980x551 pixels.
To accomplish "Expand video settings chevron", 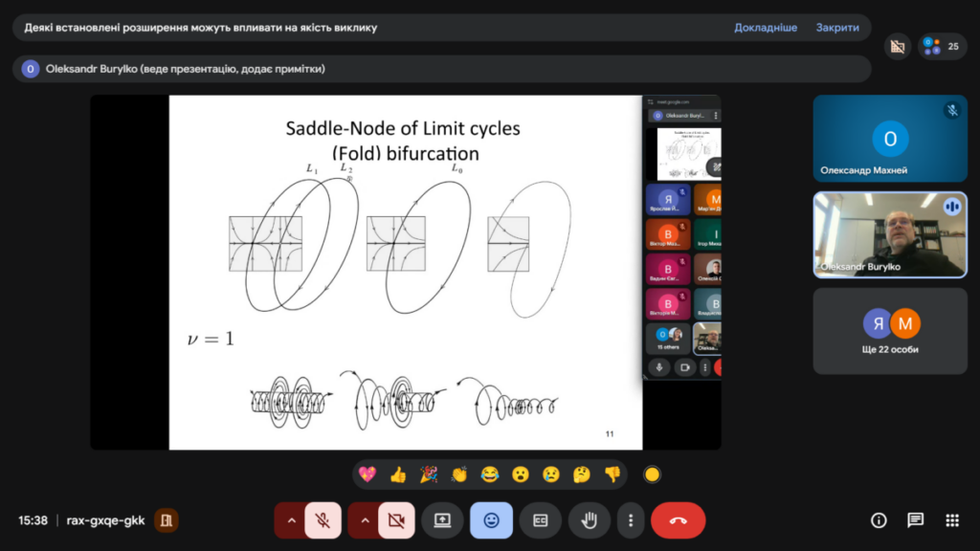I will pyautogui.click(x=364, y=520).
